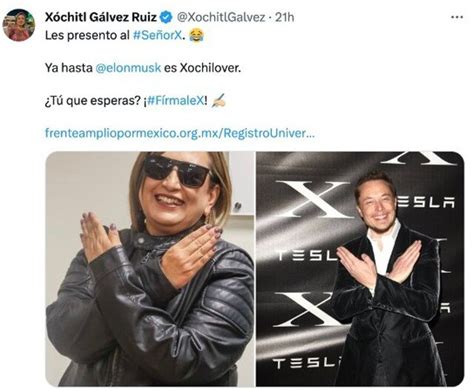Click the text "Les presento al"
This screenshot has height=391, width=474.
[87, 35]
